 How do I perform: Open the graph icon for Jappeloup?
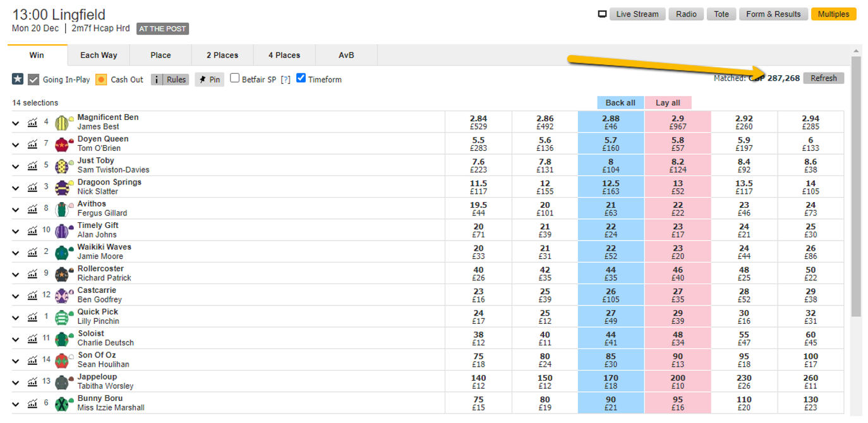click(x=32, y=381)
